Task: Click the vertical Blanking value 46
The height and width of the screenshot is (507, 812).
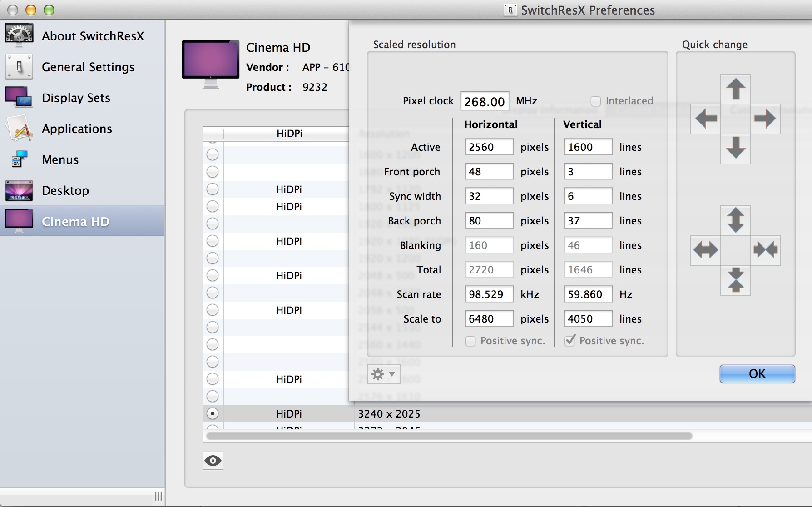Action: tap(588, 245)
